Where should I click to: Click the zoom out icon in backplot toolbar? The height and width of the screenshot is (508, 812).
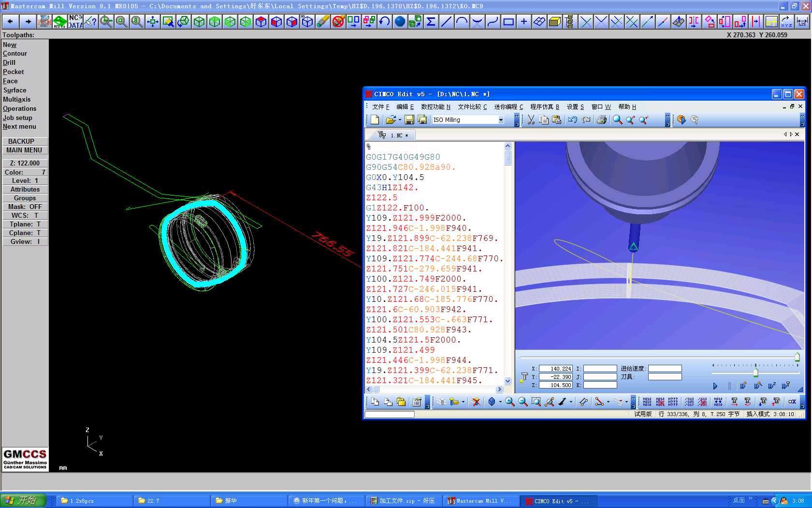(x=522, y=402)
